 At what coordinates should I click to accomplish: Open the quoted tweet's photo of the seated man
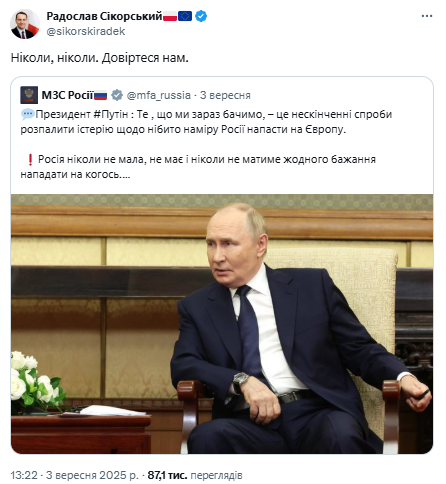pos(222,324)
